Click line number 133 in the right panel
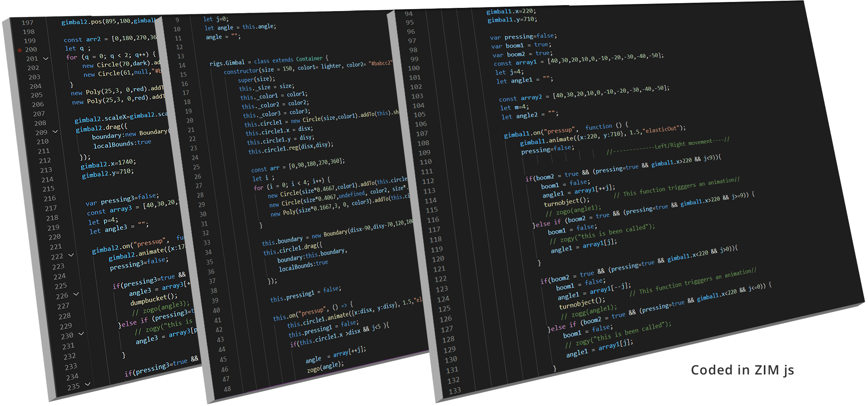868x406 pixels. pos(455,391)
